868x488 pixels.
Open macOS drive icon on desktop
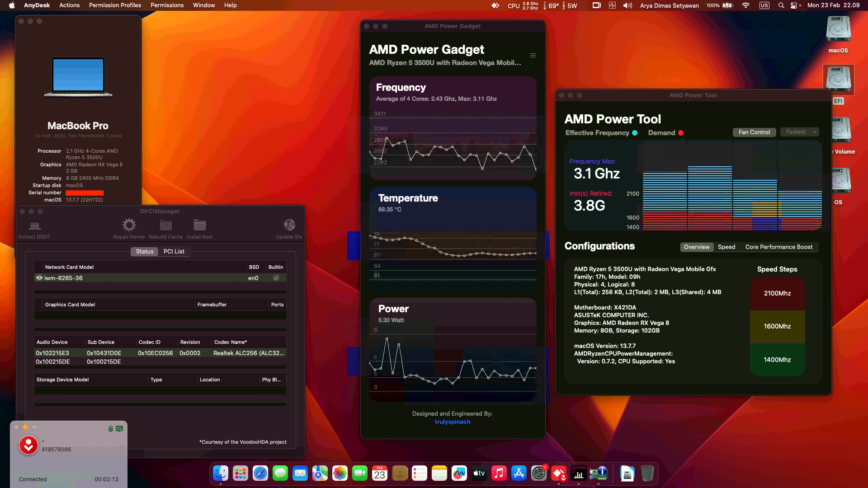pos(838,30)
